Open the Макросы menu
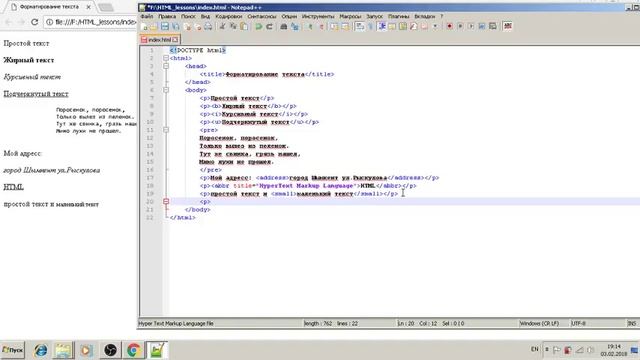This screenshot has width=640, height=360. [x=350, y=16]
